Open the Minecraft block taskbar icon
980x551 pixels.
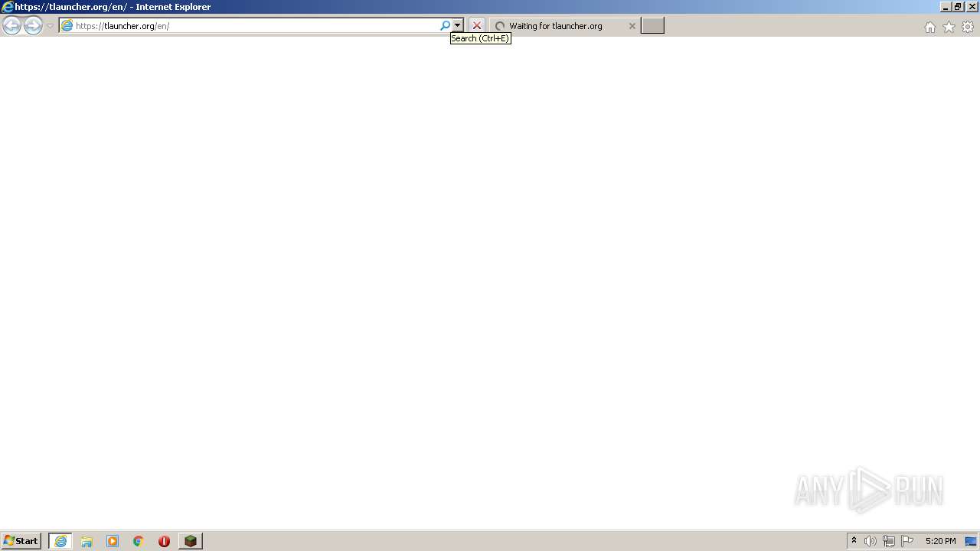coord(191,541)
